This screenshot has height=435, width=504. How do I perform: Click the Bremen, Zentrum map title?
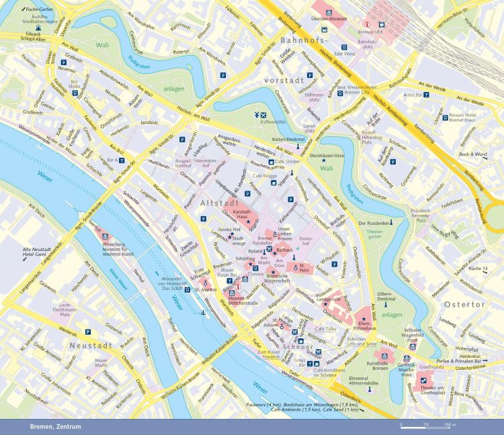pos(55,426)
